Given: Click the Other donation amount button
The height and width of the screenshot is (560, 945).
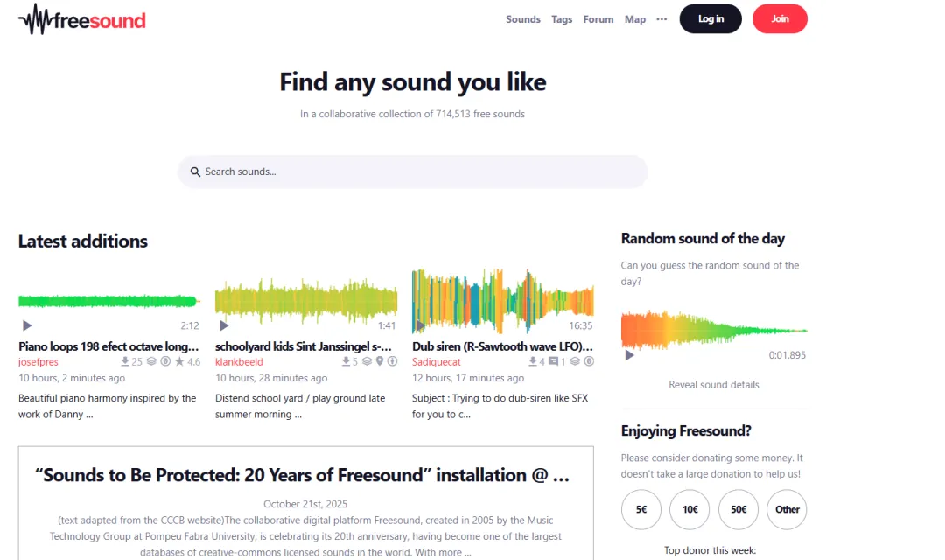Looking at the screenshot, I should click(x=787, y=509).
